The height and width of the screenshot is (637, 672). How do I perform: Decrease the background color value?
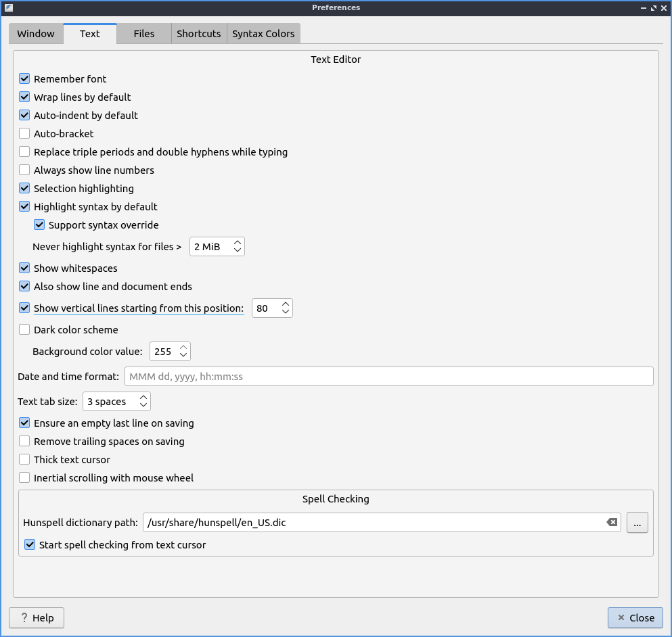point(183,356)
